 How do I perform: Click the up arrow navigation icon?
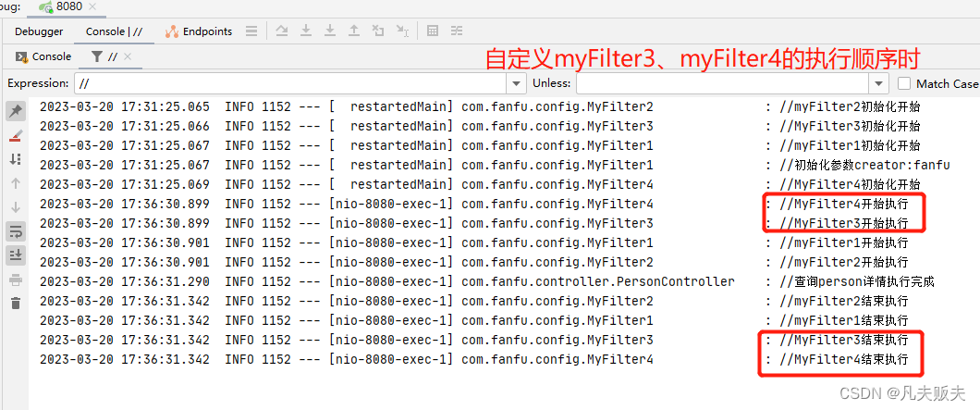click(x=16, y=183)
